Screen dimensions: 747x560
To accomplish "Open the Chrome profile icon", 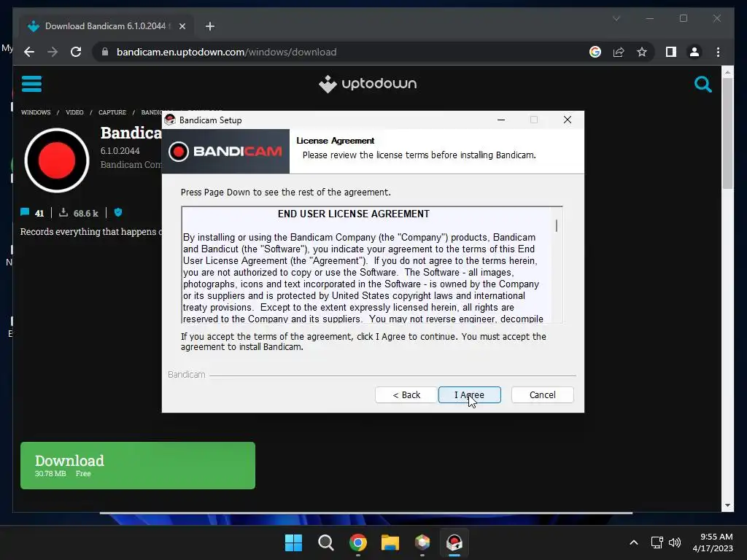I will (694, 52).
